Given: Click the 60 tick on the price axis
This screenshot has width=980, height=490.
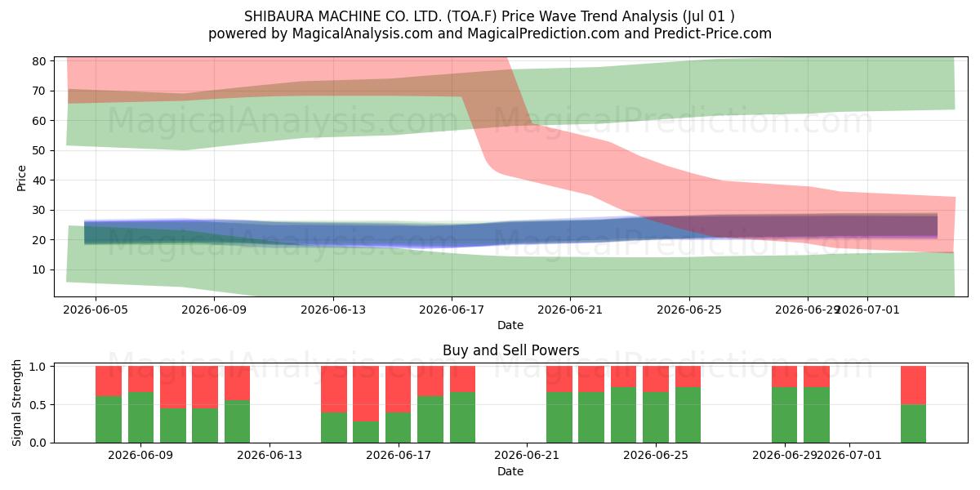Looking at the screenshot, I should [40, 121].
